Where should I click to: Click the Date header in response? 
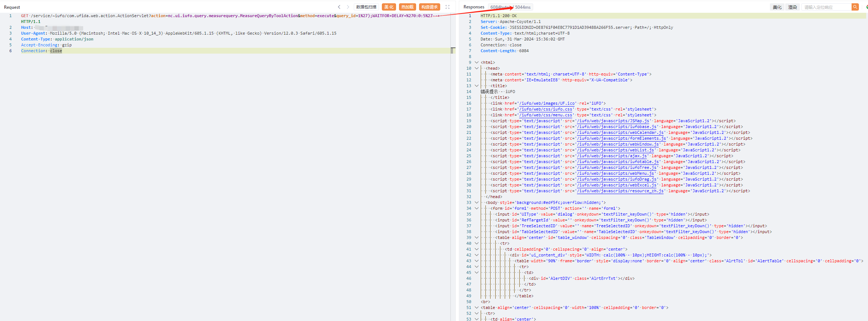point(523,39)
